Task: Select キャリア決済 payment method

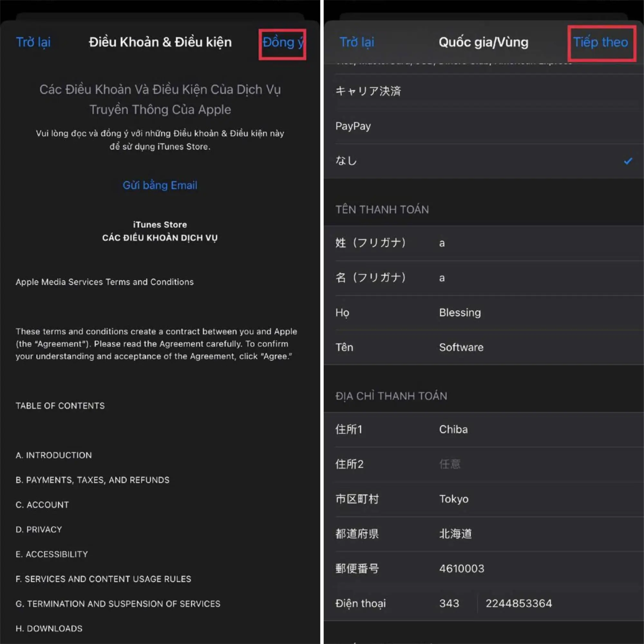Action: [368, 91]
